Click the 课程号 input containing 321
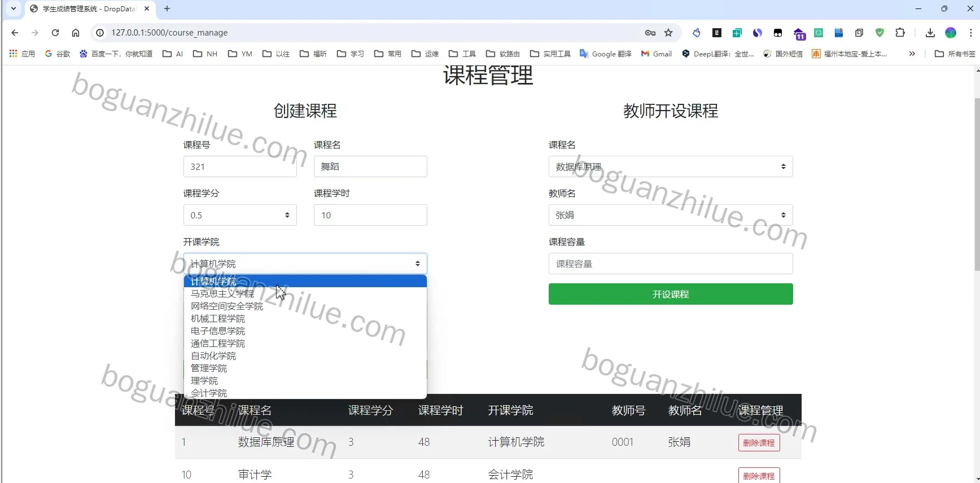 coord(240,166)
